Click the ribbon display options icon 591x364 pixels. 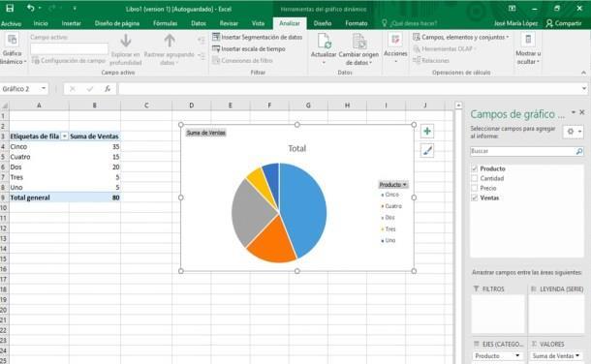click(x=512, y=9)
